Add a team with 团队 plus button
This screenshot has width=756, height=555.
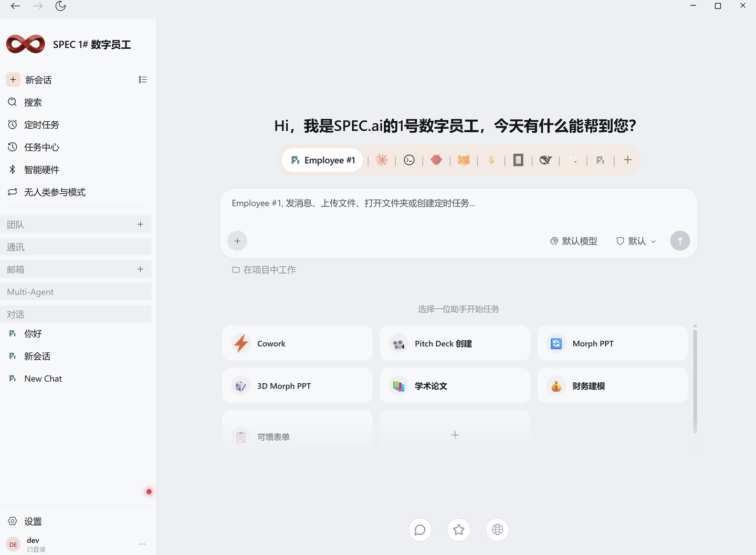click(x=140, y=224)
